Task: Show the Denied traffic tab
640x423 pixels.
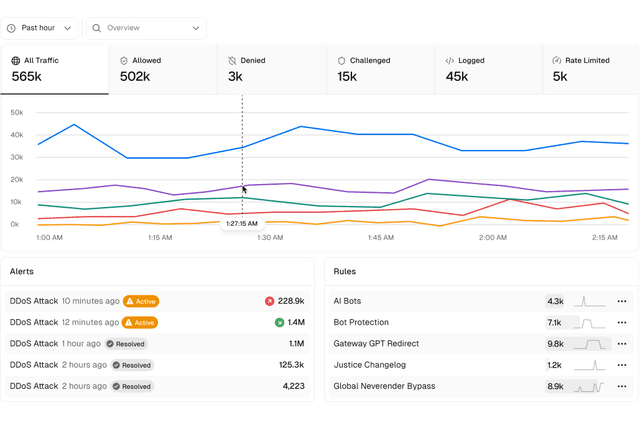Action: [x=272, y=69]
